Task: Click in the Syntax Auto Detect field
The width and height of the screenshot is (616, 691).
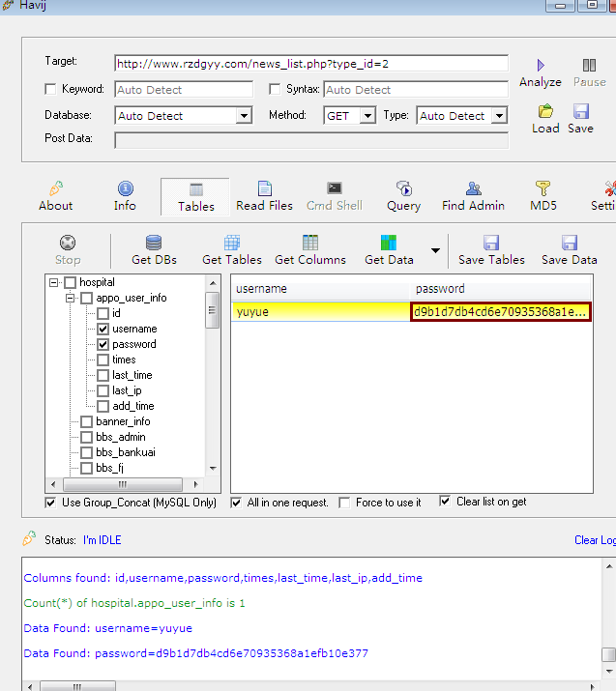Action: (x=416, y=90)
